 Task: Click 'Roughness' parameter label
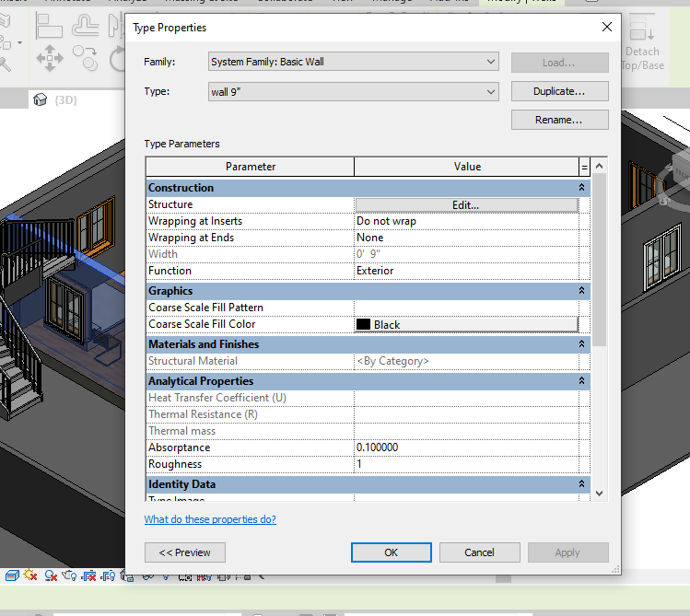click(x=175, y=464)
